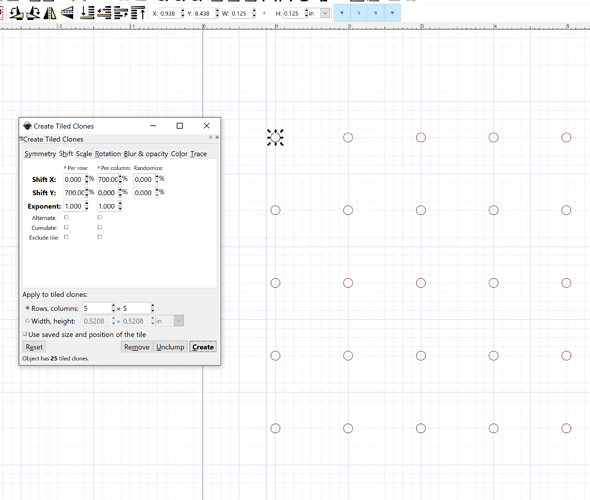The image size is (590, 500).
Task: Click the Create button
Action: pyautogui.click(x=203, y=347)
